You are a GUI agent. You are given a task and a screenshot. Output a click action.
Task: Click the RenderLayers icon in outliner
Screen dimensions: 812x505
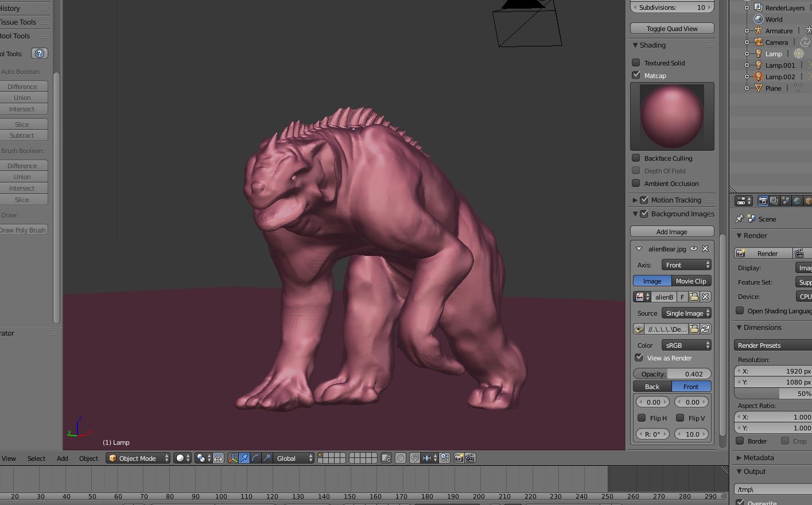click(759, 8)
